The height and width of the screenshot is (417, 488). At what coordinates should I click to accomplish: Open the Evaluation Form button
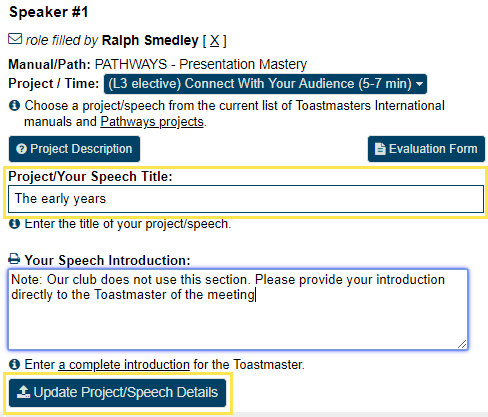pos(426,149)
